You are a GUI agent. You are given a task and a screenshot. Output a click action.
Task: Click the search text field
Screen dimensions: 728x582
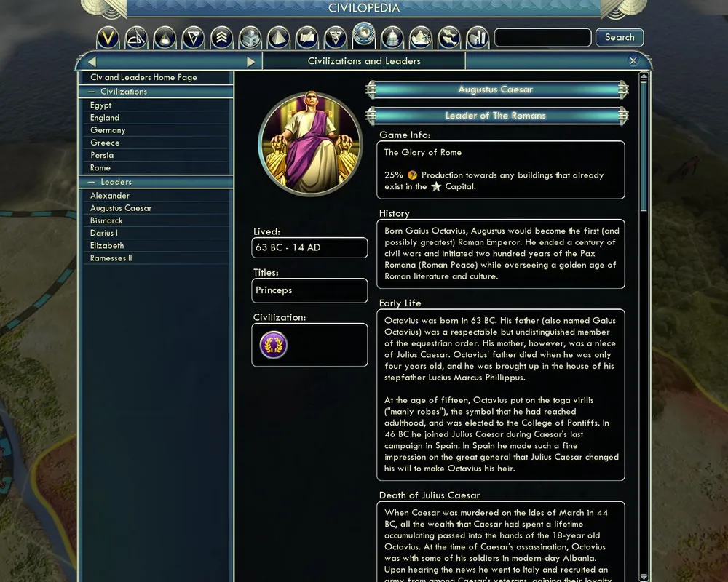point(543,37)
